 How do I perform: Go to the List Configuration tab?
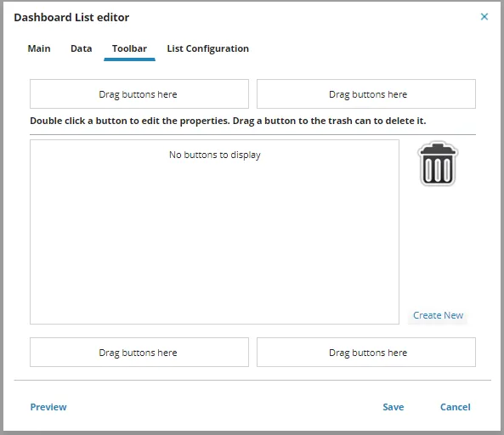(x=208, y=48)
